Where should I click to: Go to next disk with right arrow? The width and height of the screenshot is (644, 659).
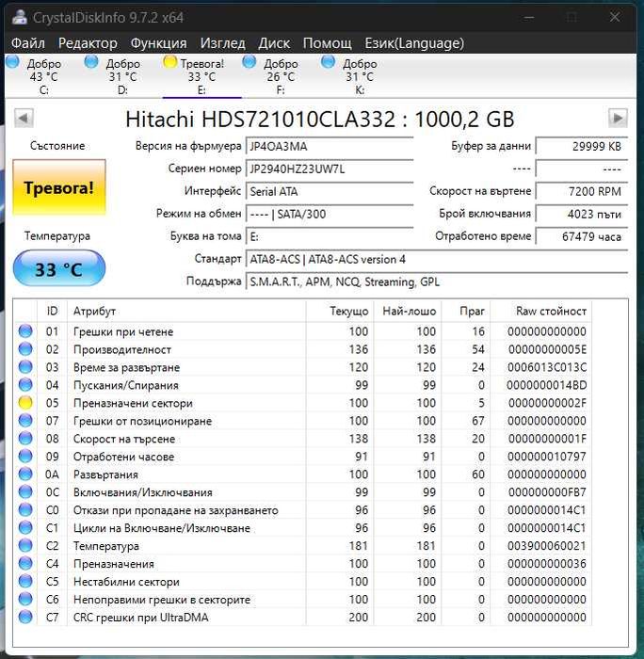618,118
